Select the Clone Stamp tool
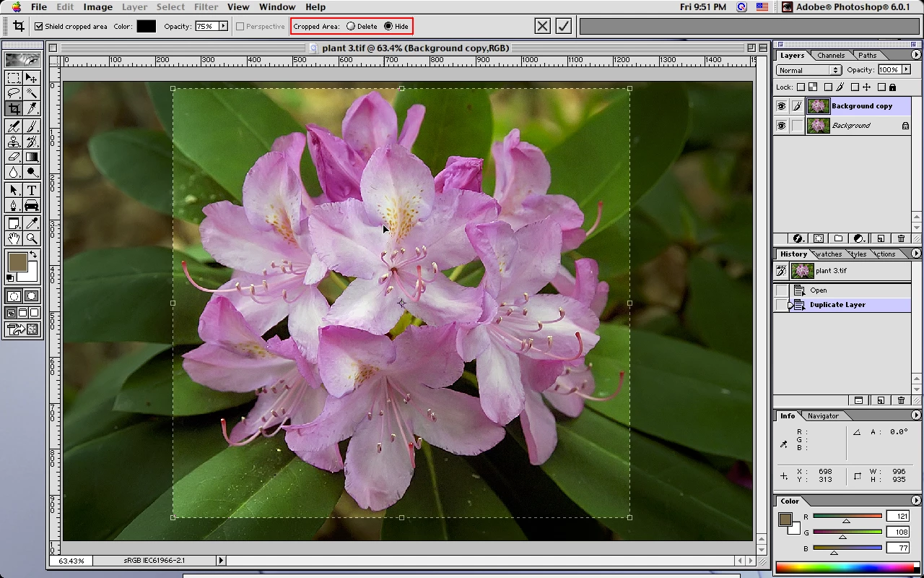924x578 pixels. (14, 142)
